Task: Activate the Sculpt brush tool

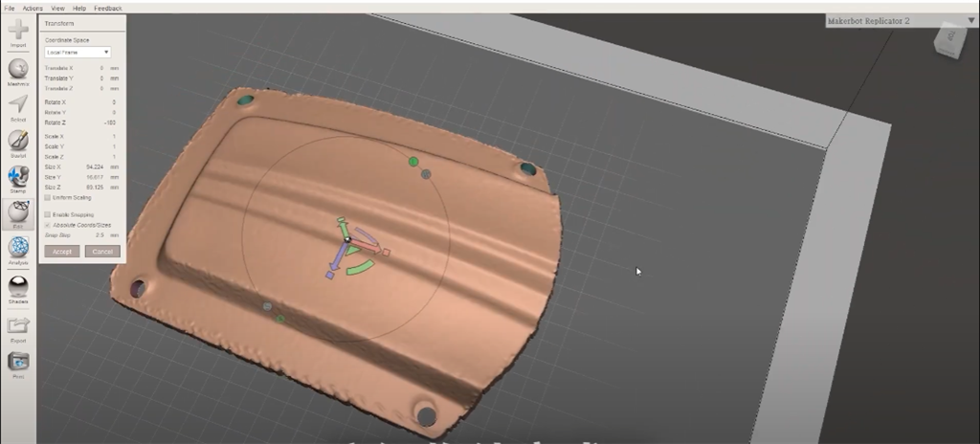Action: tap(18, 142)
